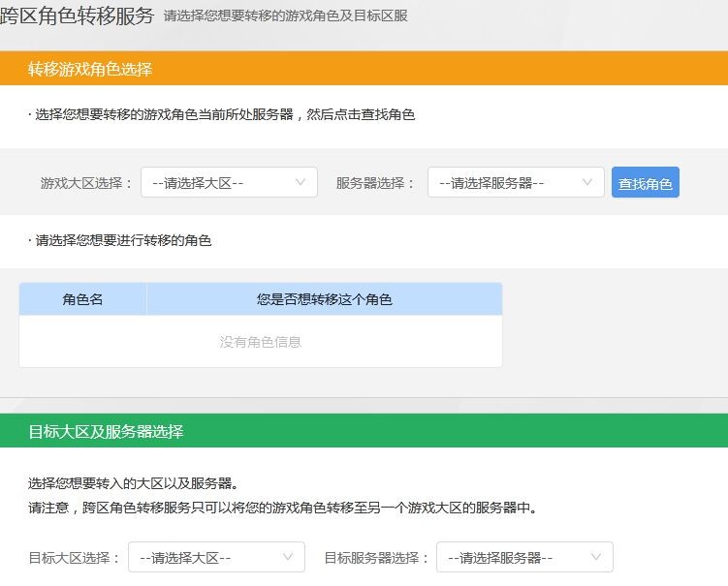Click the 服务器选择 field label
Image resolution: width=728 pixels, height=586 pixels.
(x=375, y=183)
